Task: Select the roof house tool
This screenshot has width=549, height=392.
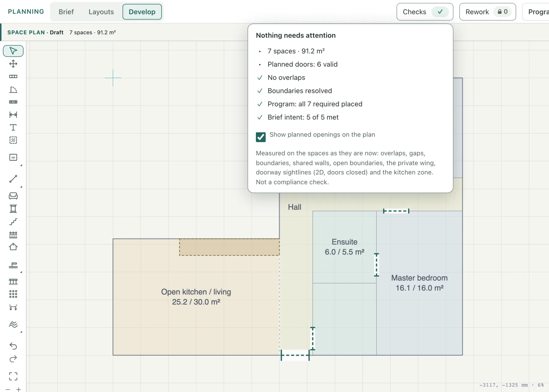Action: click(13, 247)
